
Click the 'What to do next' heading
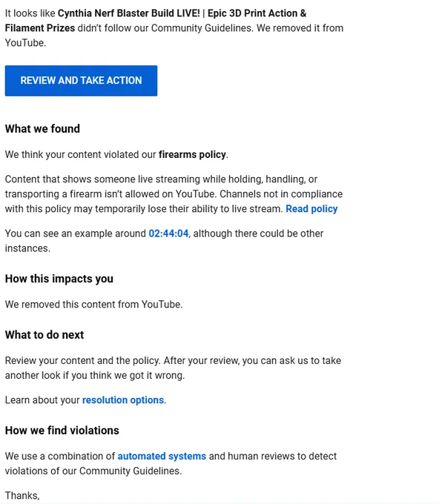coord(44,334)
